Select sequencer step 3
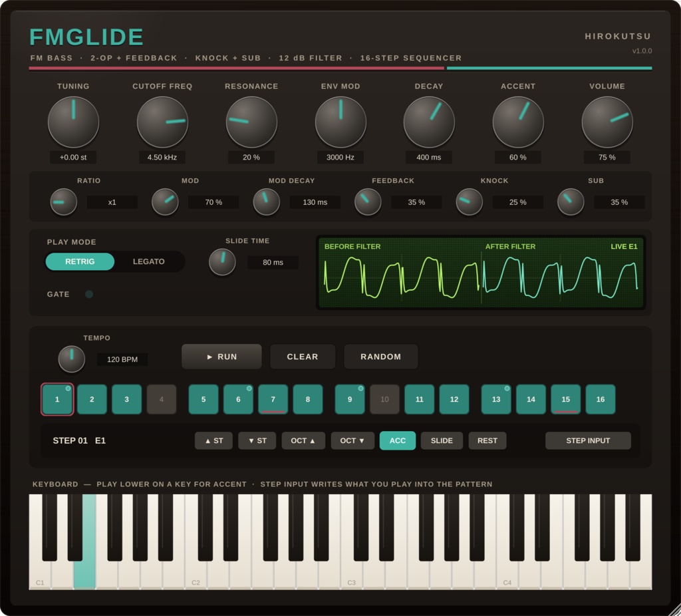 pyautogui.click(x=127, y=399)
